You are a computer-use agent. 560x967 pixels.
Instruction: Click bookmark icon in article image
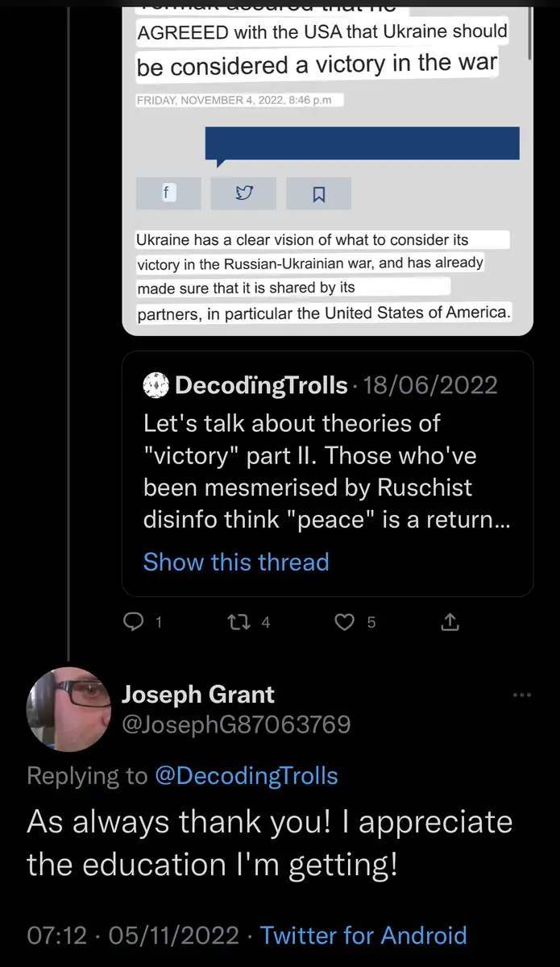pyautogui.click(x=318, y=194)
